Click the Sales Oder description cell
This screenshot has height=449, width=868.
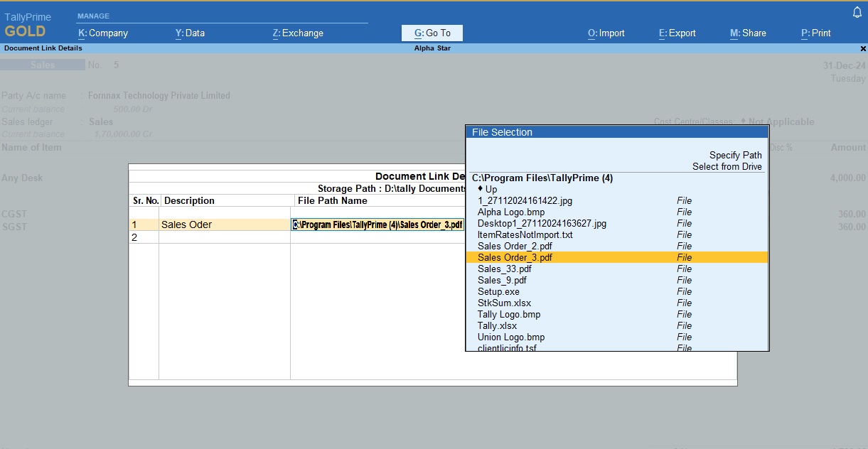(186, 225)
